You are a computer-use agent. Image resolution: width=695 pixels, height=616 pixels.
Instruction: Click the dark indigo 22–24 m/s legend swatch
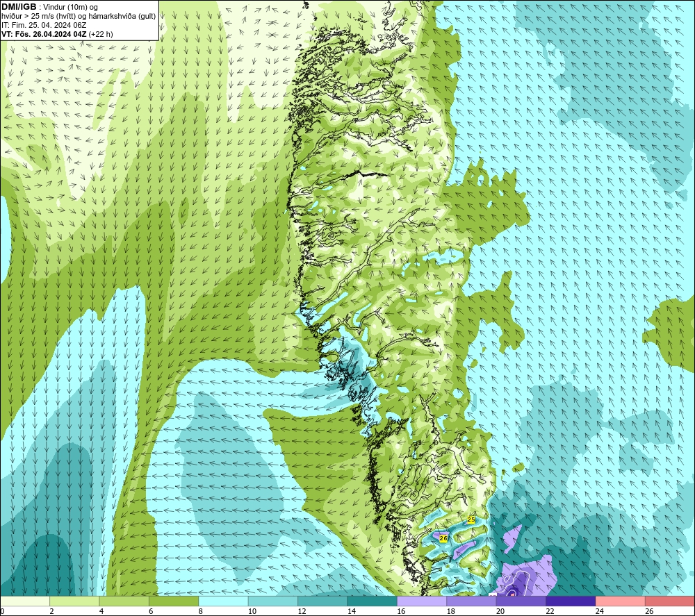pyautogui.click(x=571, y=601)
